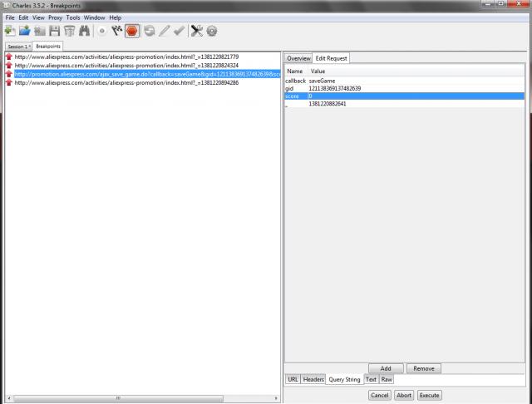
Task: Click the Name column header
Action: [x=295, y=71]
